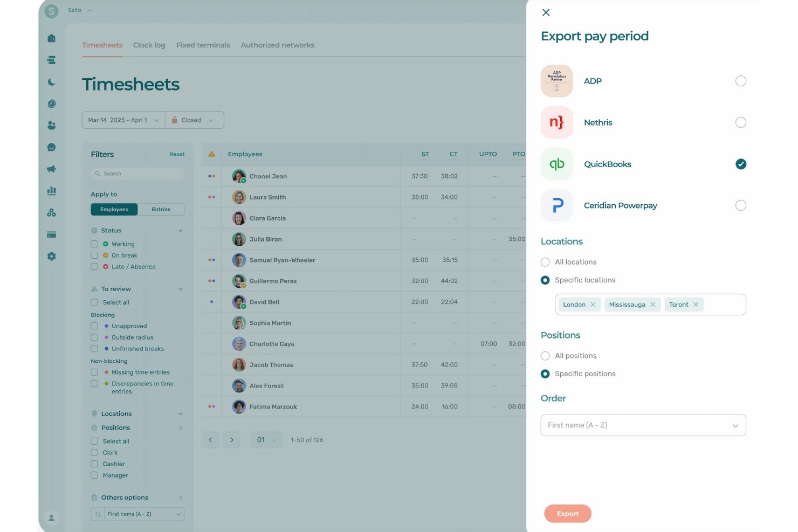Open the pay period date range dropdown

click(x=123, y=120)
